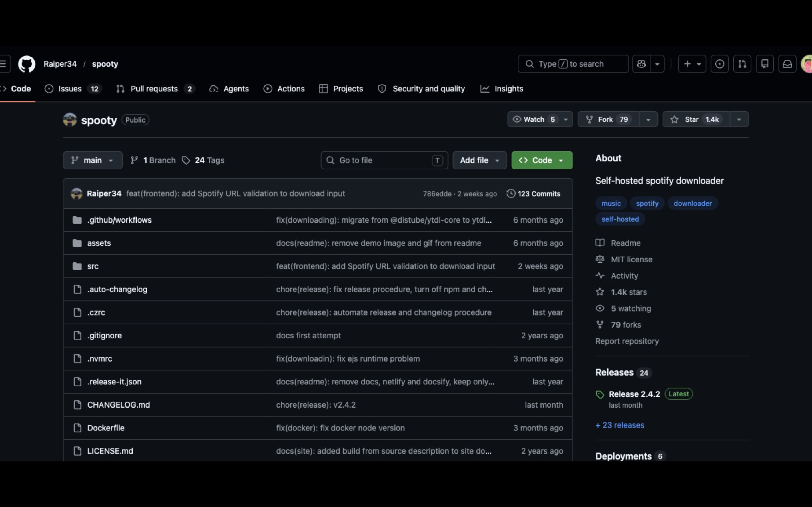The height and width of the screenshot is (507, 812).
Task: Select the downloader topic tag
Action: click(692, 203)
